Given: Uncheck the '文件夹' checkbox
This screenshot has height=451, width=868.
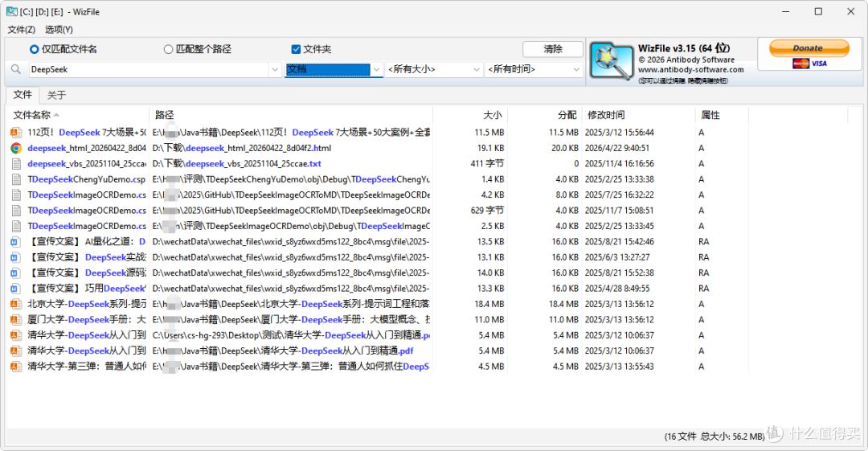Looking at the screenshot, I should (296, 49).
